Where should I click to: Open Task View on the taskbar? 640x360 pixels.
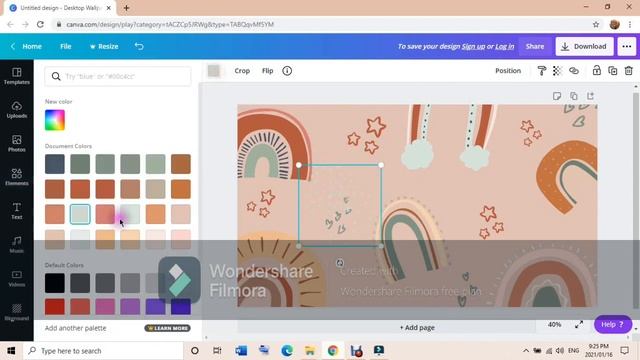coord(217,351)
